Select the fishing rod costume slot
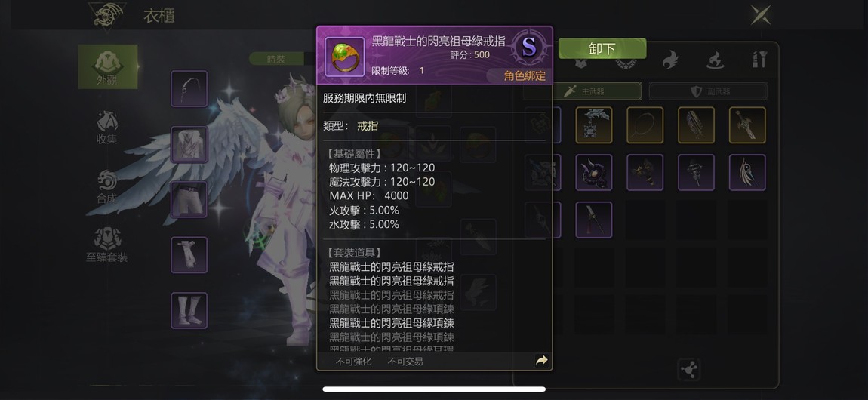Screen dimensions: 868x400 [189, 88]
